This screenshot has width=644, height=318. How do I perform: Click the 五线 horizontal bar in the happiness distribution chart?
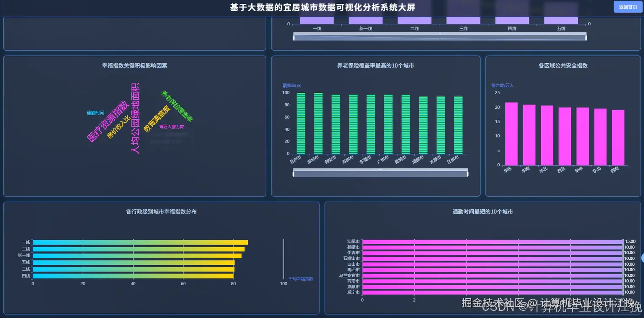click(x=134, y=263)
